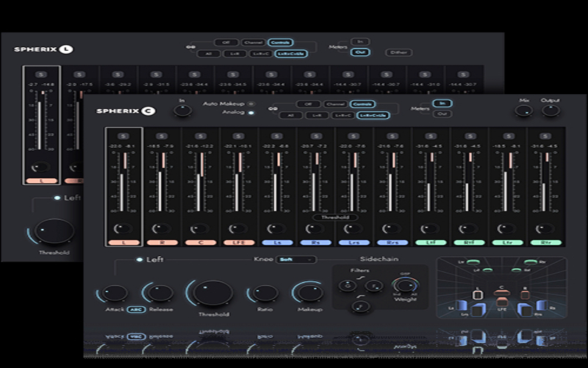Click the LFE speaker icon in the surround view
Image resolution: width=588 pixels, height=368 pixels.
(x=501, y=302)
